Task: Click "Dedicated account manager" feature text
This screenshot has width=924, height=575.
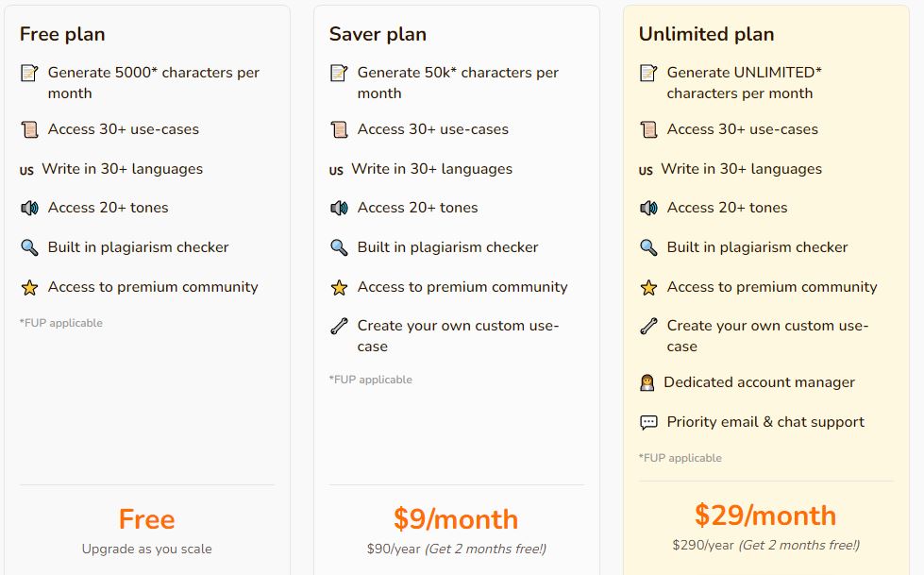Action: click(759, 382)
